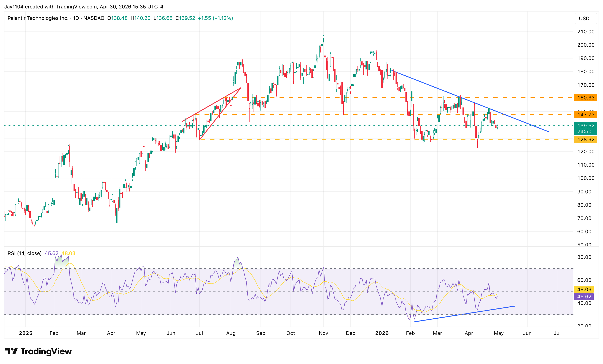Select the open value O138.48
The width and height of the screenshot is (603, 364).
117,18
